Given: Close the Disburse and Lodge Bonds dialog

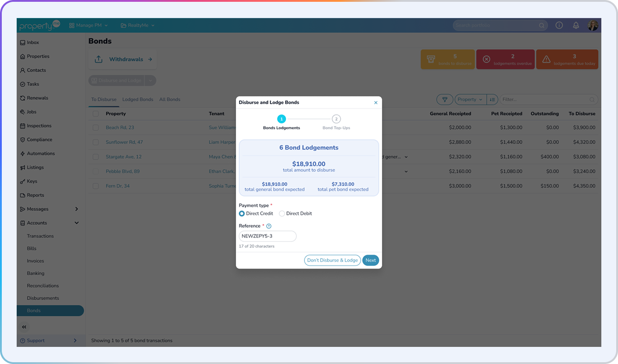Looking at the screenshot, I should (x=376, y=103).
